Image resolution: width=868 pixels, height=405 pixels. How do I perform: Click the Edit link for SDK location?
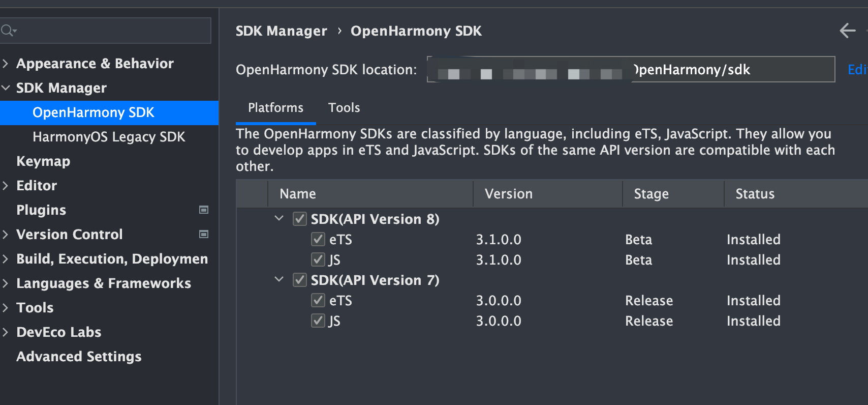click(x=857, y=70)
